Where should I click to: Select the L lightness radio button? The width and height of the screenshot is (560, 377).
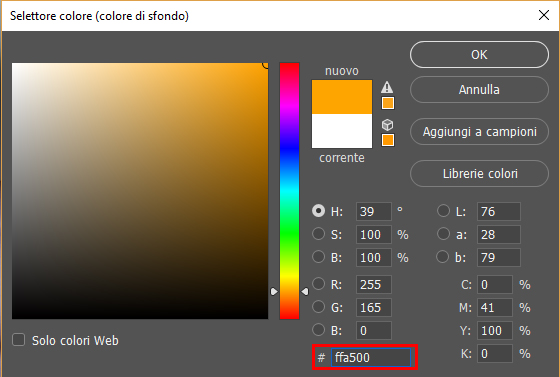pyautogui.click(x=443, y=211)
